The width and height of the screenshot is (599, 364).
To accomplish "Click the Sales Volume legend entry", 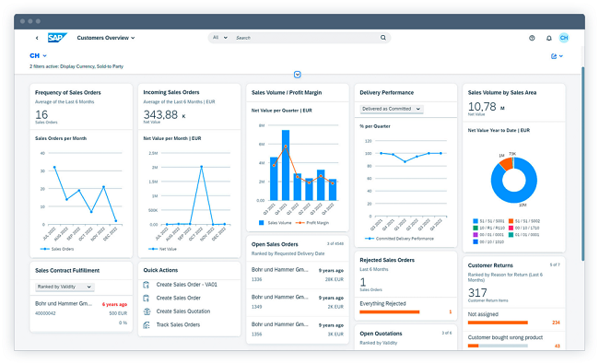I will pyautogui.click(x=275, y=223).
